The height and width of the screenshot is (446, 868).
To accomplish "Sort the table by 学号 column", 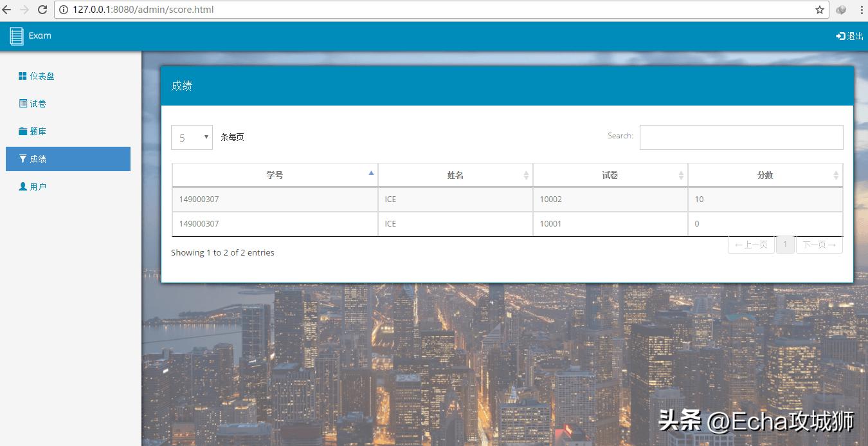I will 275,175.
